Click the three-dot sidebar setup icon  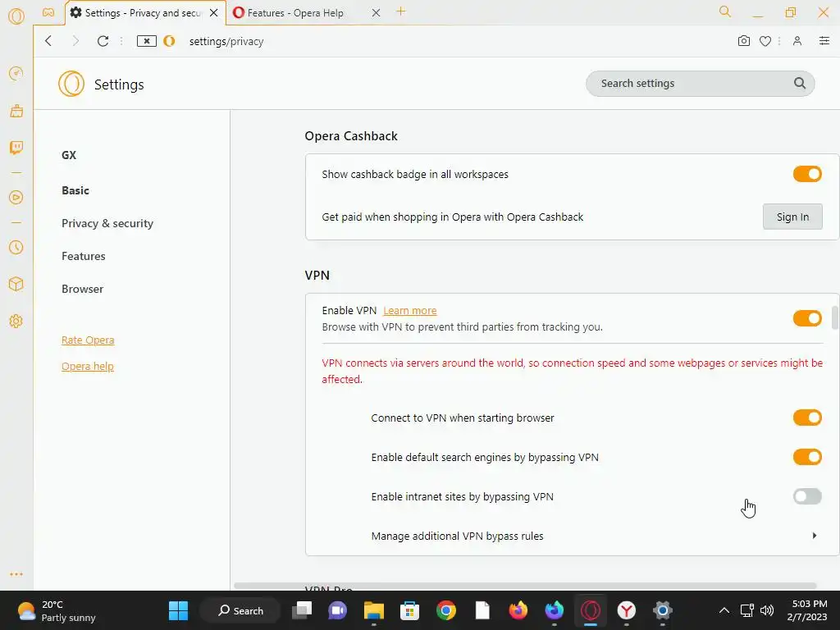click(x=16, y=573)
